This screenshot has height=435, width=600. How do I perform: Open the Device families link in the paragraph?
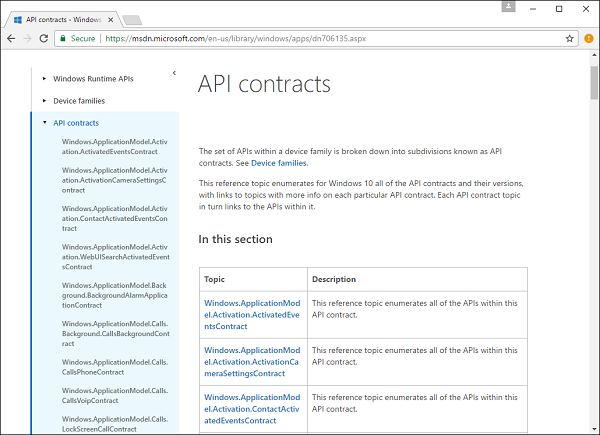point(279,163)
